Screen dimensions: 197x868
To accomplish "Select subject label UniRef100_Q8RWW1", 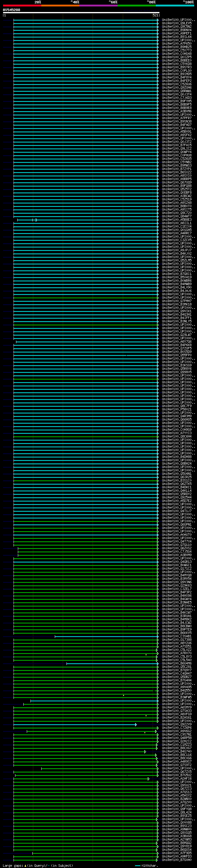I will click(x=176, y=91).
